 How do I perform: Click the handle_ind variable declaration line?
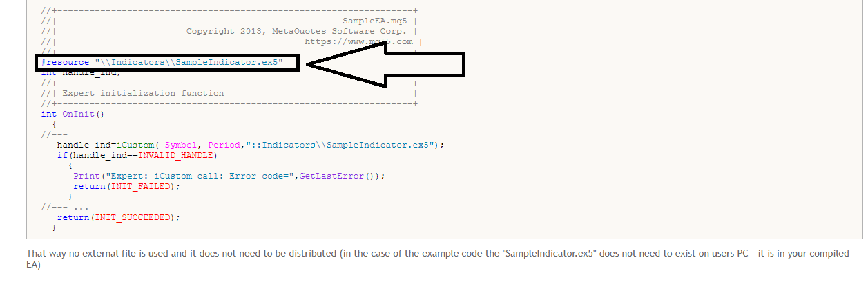coord(81,72)
